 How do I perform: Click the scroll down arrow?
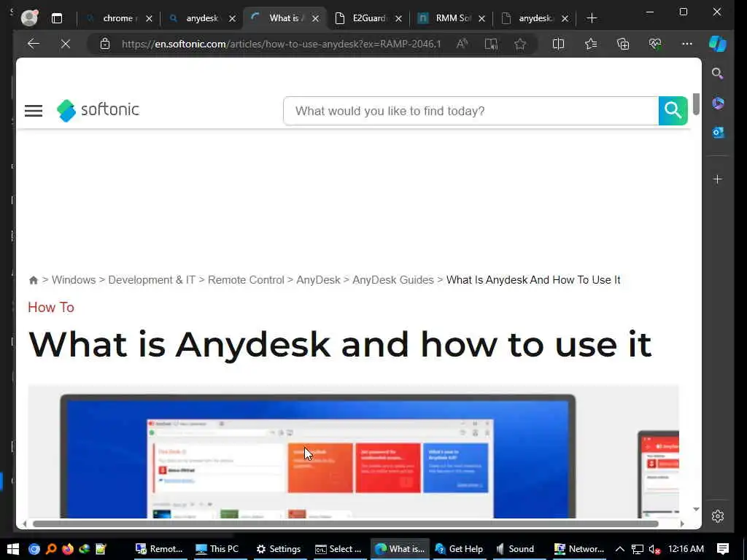point(696,509)
